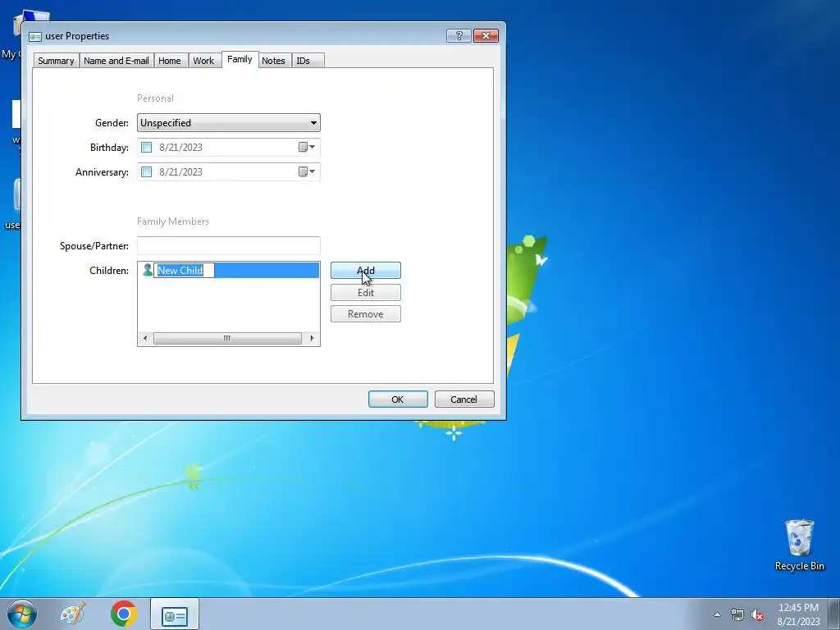Launch Paint from the taskbar
The width and height of the screenshot is (840, 630).
[x=73, y=614]
